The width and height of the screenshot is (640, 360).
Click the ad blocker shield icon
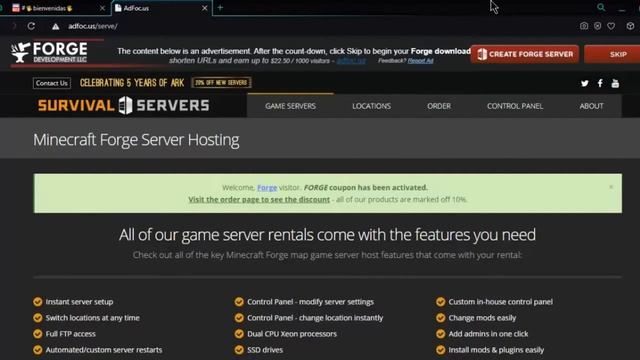pyautogui.click(x=598, y=26)
